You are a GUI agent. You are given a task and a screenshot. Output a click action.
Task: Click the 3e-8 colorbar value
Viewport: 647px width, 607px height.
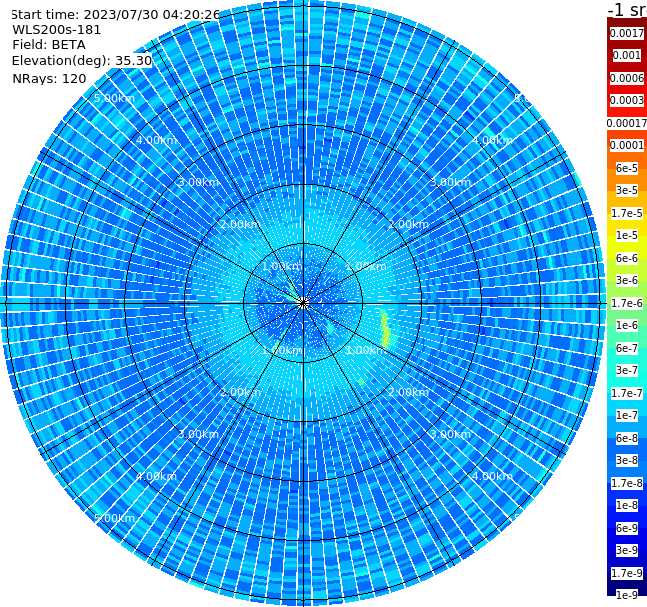pyautogui.click(x=627, y=460)
